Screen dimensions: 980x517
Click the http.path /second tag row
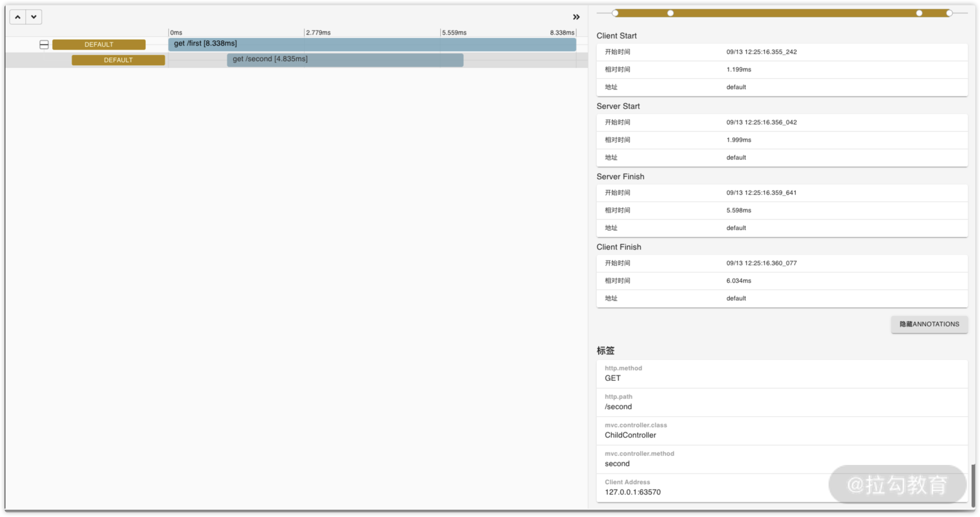click(782, 403)
